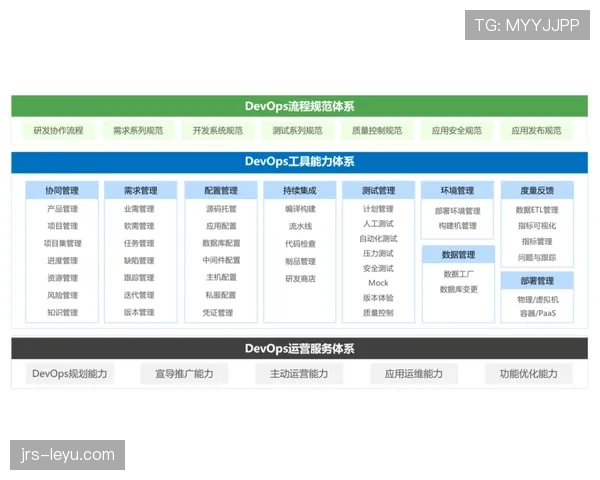Screen dimensions: 600x480
Task: Select the 需求系列规范 box
Action: coord(138,131)
